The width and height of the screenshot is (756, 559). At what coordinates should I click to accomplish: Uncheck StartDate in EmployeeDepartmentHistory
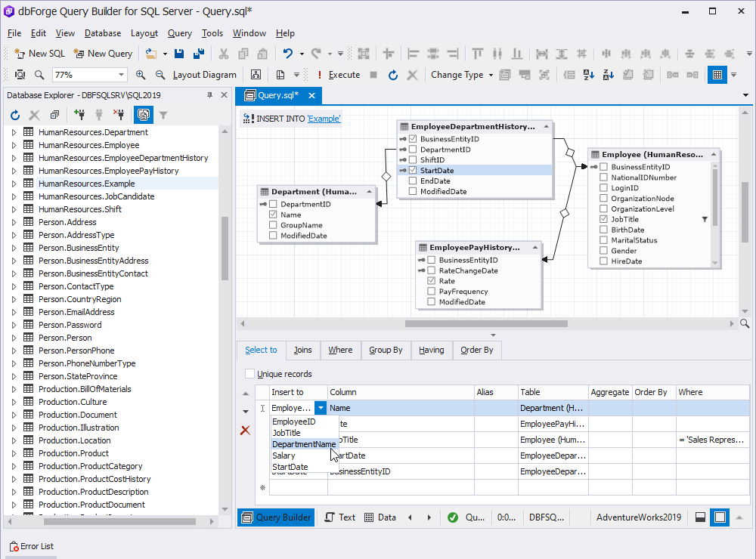click(x=413, y=170)
